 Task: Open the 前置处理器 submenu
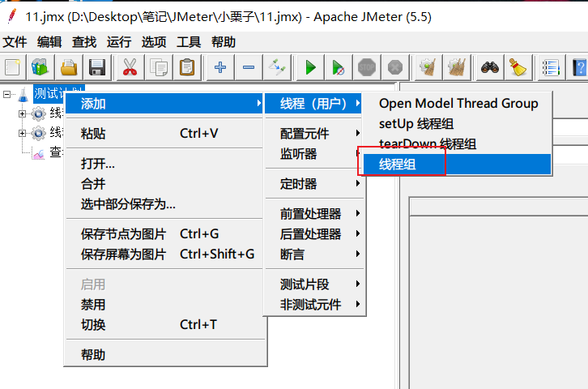tap(314, 214)
